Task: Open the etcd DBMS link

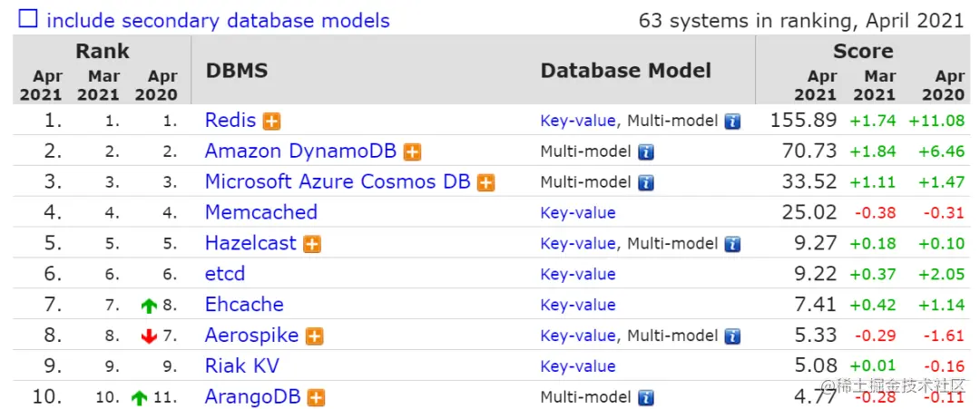Action: tap(225, 274)
